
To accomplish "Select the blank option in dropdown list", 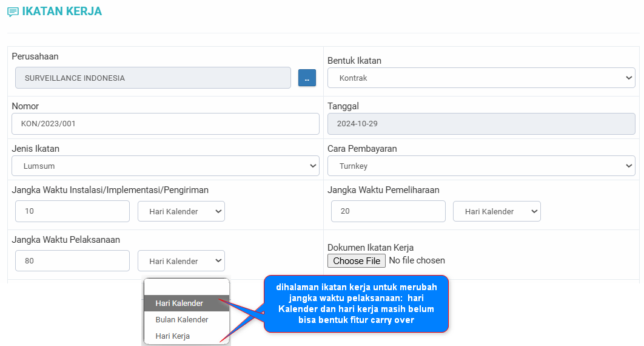I will [186, 287].
